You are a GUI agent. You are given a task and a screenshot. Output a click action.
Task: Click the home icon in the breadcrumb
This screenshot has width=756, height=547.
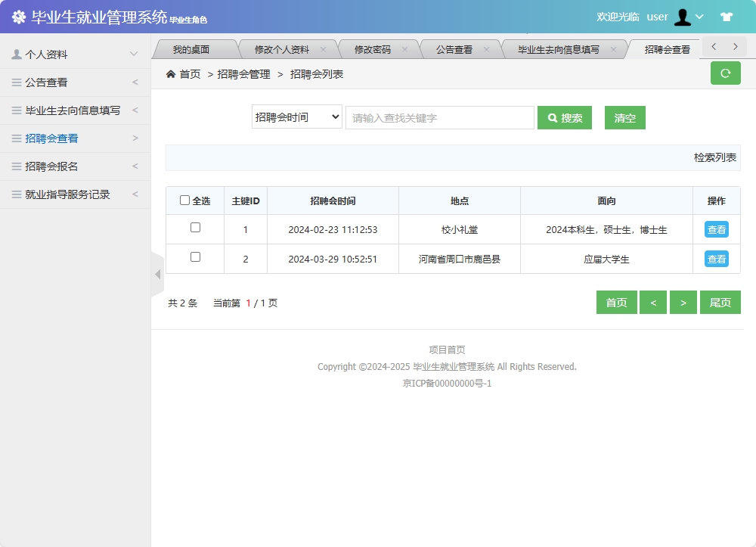click(x=172, y=74)
